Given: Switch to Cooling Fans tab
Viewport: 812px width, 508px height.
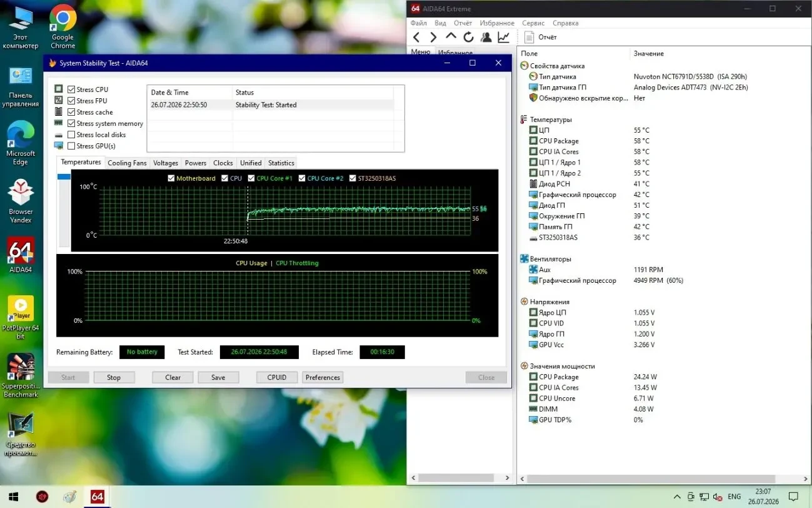Looking at the screenshot, I should (x=127, y=163).
